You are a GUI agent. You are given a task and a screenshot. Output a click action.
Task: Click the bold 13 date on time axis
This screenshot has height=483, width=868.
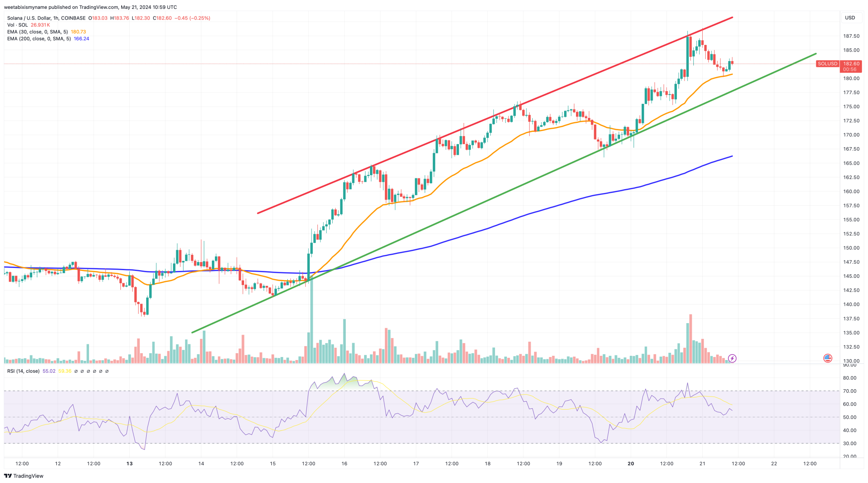point(129,463)
